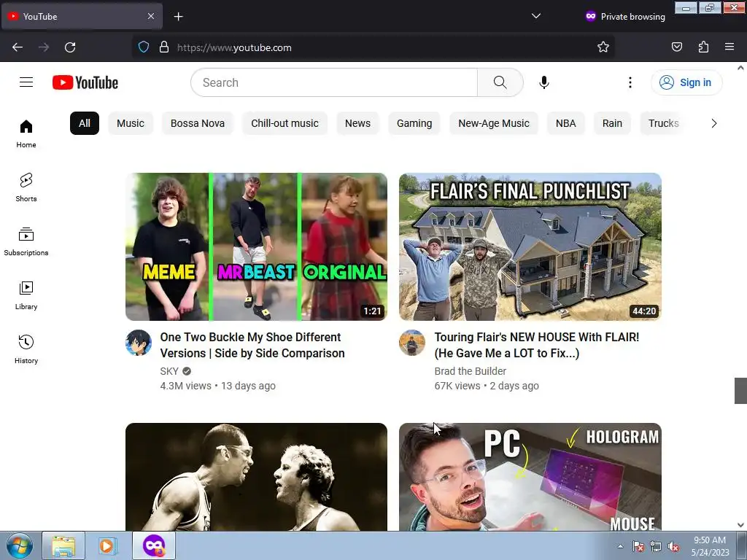Select the All filter chip
This screenshot has width=747, height=560.
(85, 123)
